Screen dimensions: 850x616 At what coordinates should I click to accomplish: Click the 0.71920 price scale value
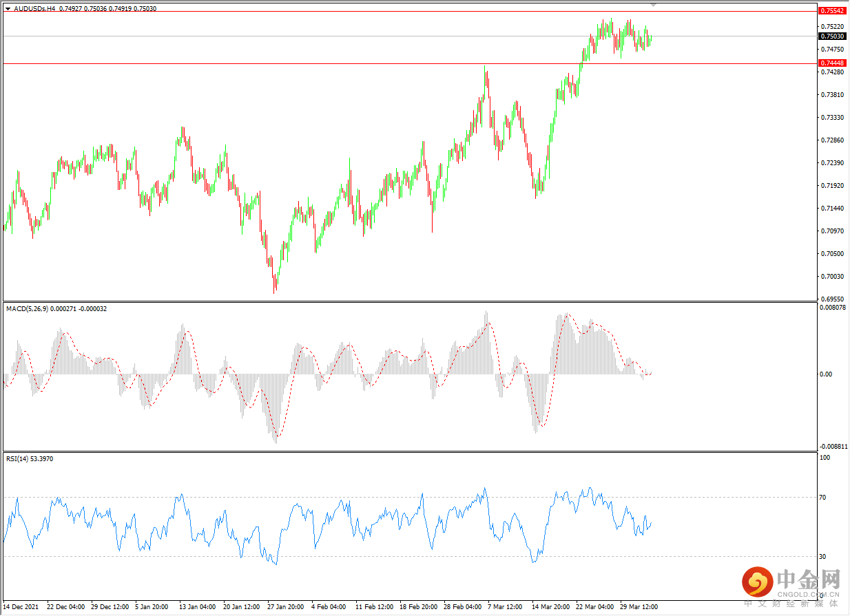832,186
